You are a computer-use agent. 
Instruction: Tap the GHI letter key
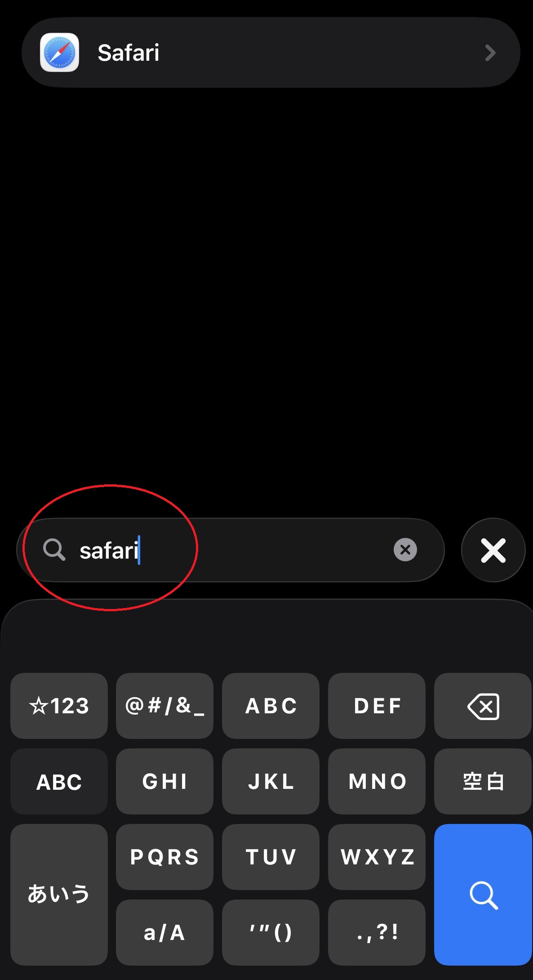(x=164, y=782)
